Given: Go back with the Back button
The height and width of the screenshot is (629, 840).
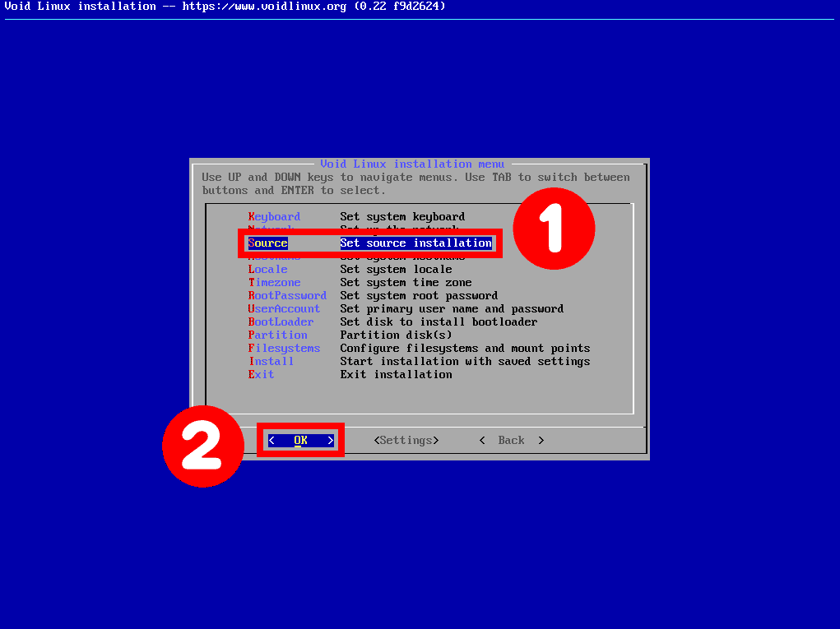Looking at the screenshot, I should (x=512, y=440).
